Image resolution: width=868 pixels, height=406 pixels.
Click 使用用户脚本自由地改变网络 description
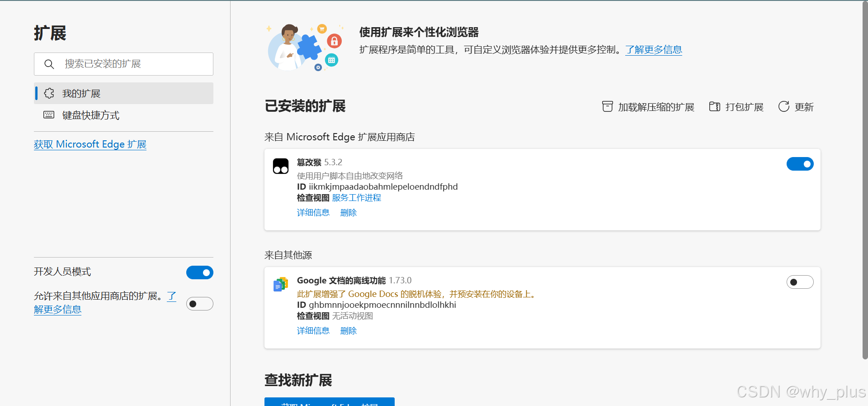tap(350, 176)
